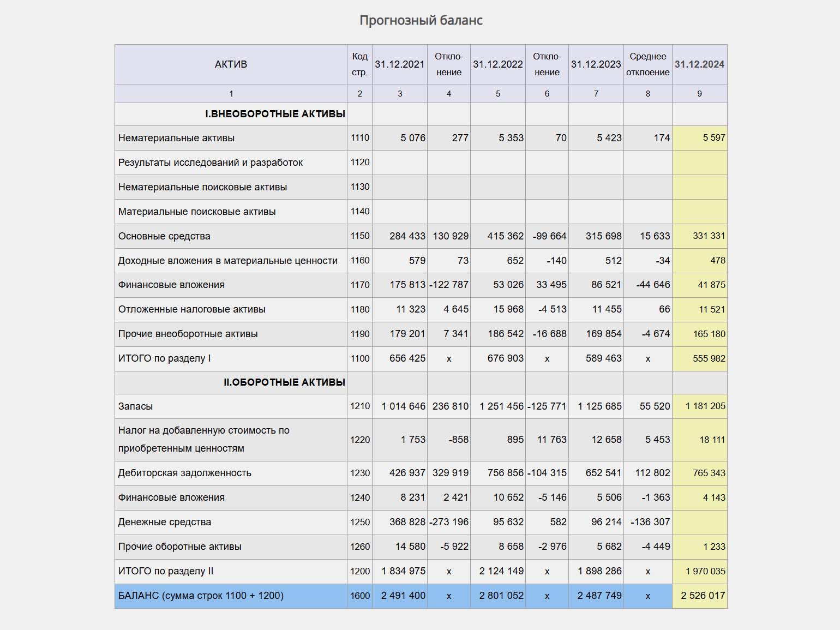Select the row code 1230 cell
This screenshot has width=840, height=630.
(x=359, y=473)
